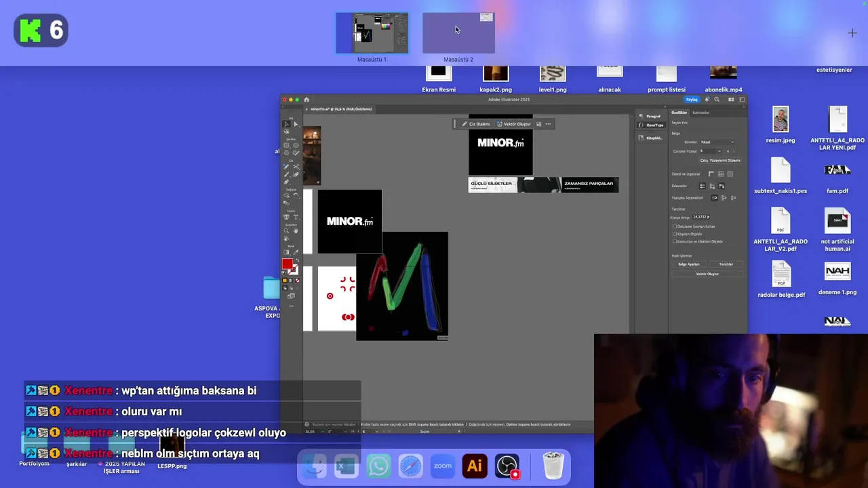Select the Zoom magnifier tool
868x488 pixels.
pyautogui.click(x=286, y=230)
